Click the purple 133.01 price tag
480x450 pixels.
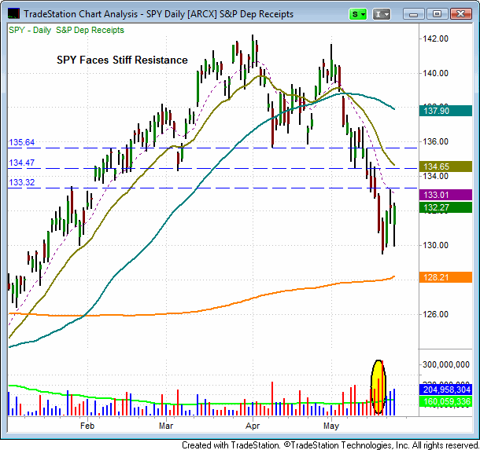446,195
